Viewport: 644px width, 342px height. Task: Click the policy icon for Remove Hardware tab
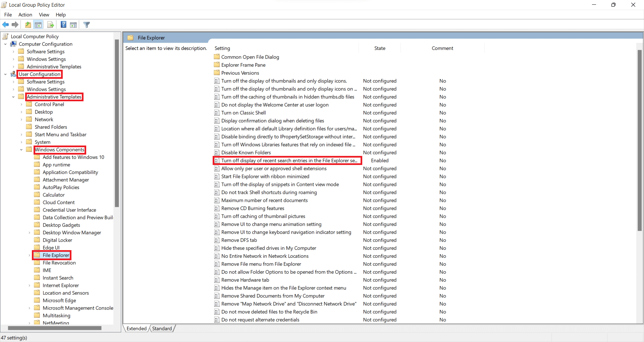pyautogui.click(x=217, y=280)
